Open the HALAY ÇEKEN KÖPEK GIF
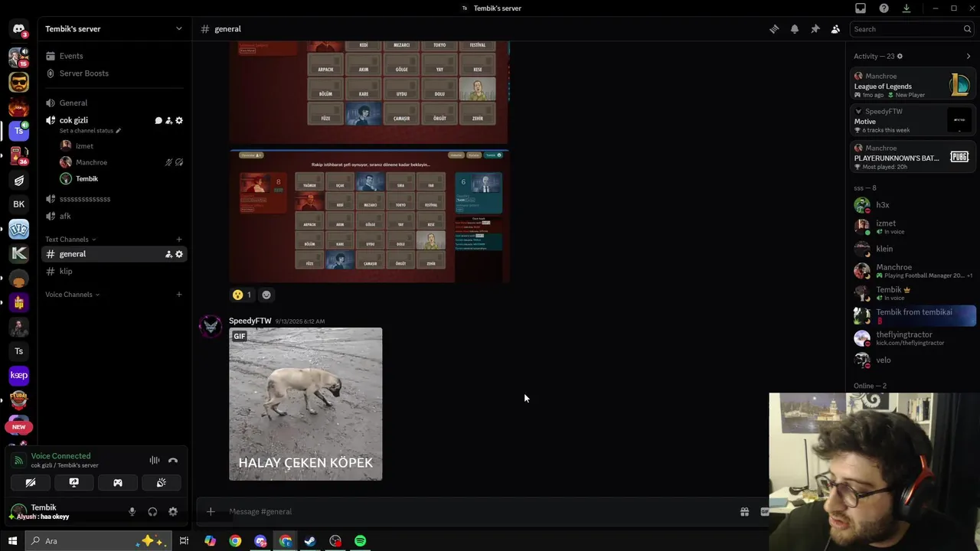980x551 pixels. coord(305,404)
